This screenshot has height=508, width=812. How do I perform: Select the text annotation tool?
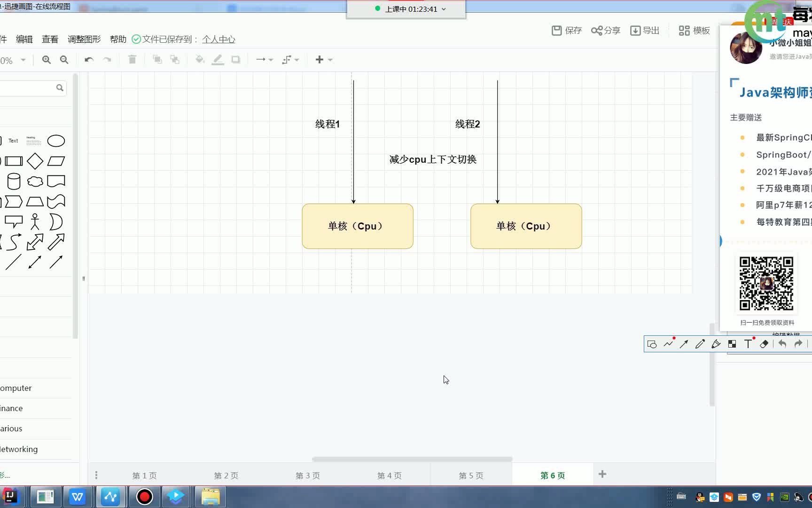coord(748,344)
